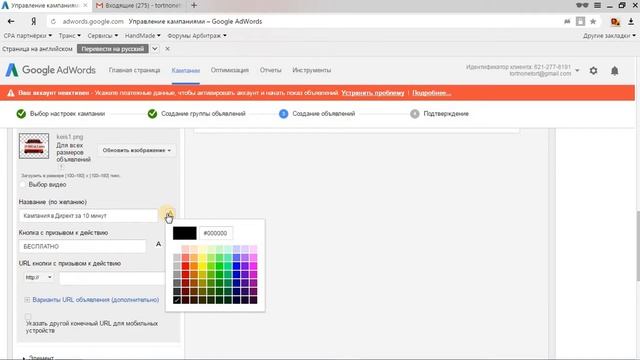Open account dropdown arrow next to email

[577, 70]
